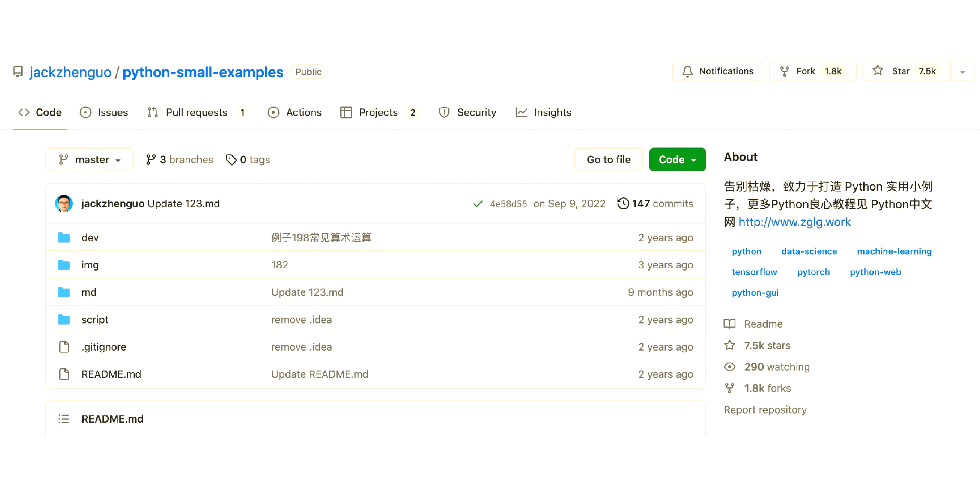Click the green commit status checkmark
980x479 pixels.
[x=478, y=204]
